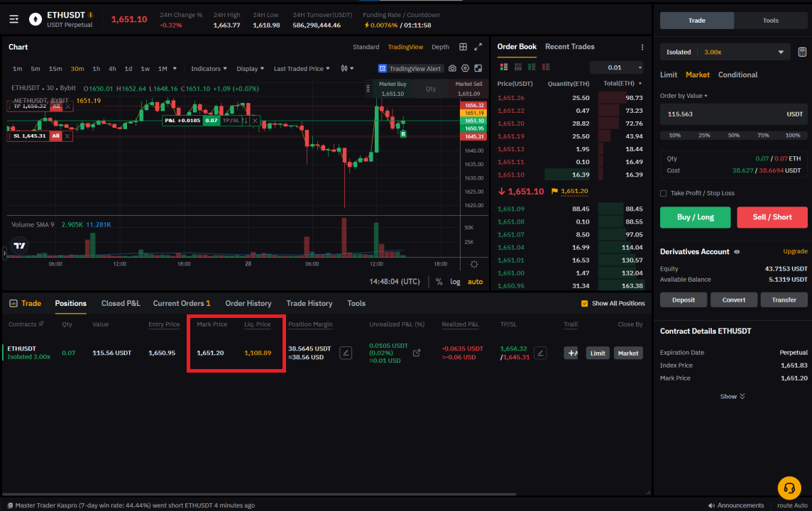The image size is (812, 511).
Task: Open the candlestick chart type selector
Action: 347,68
